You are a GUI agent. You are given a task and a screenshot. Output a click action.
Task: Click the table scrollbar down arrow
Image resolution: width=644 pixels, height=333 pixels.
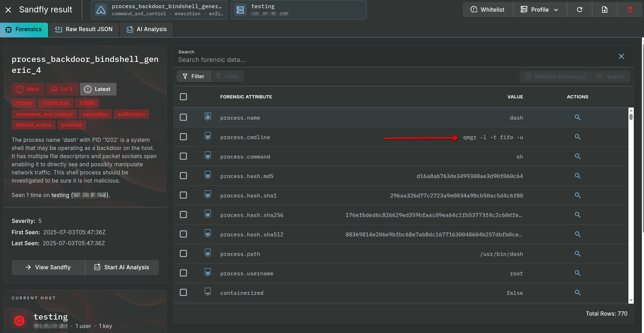[631, 300]
